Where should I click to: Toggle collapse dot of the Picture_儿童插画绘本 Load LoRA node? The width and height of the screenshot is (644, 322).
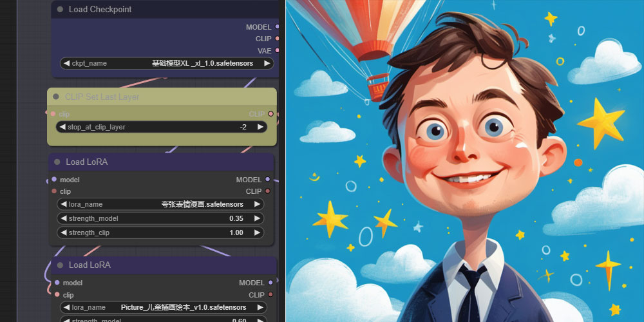pyautogui.click(x=60, y=265)
